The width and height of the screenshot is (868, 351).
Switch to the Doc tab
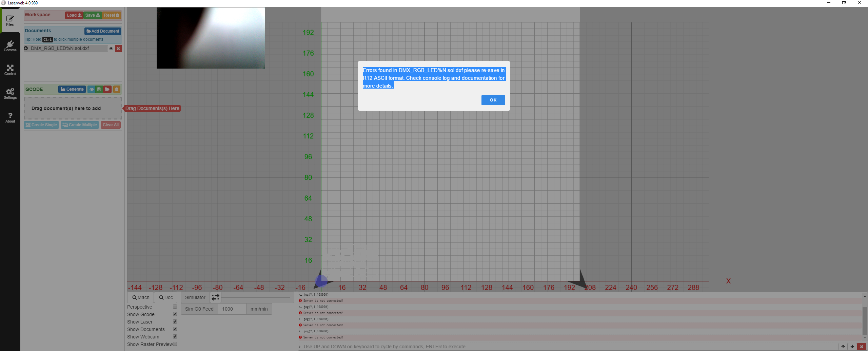click(165, 297)
